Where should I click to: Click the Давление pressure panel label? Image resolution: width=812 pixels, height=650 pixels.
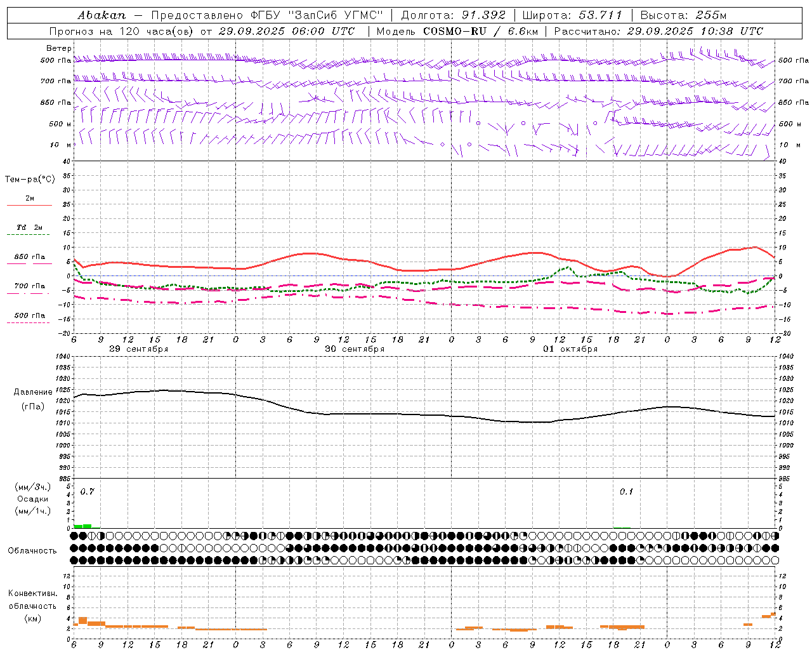click(33, 392)
